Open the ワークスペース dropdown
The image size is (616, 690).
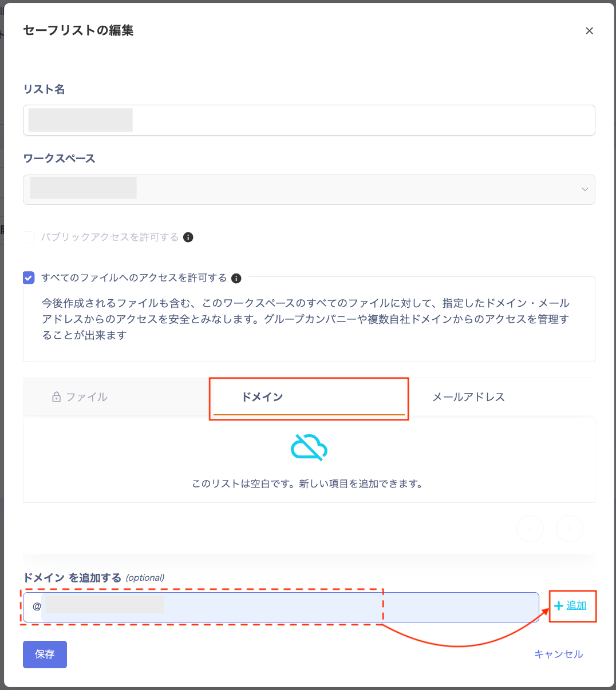coord(309,189)
